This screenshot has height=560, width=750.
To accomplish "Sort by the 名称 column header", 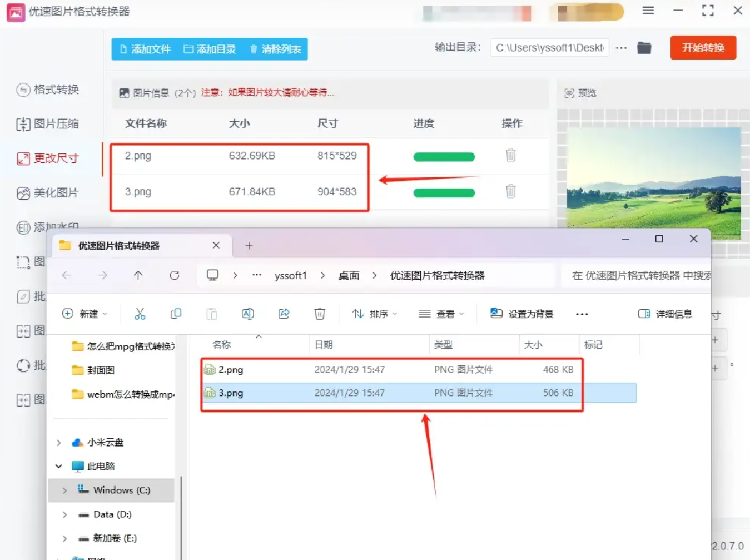I will pyautogui.click(x=222, y=345).
